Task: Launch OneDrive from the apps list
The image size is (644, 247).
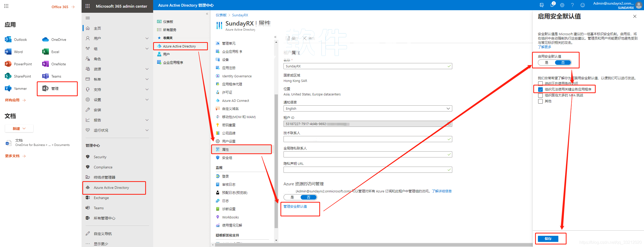Action: tap(46, 40)
